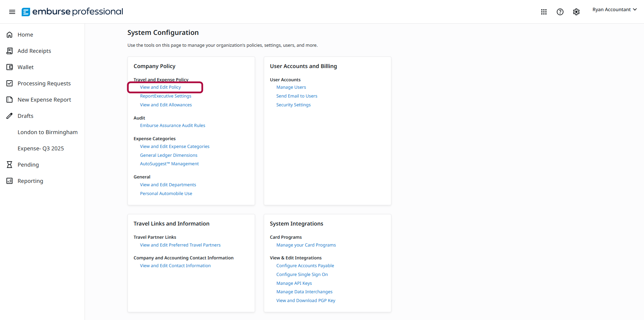Click Emburse Assurance Audit Rules

point(172,125)
